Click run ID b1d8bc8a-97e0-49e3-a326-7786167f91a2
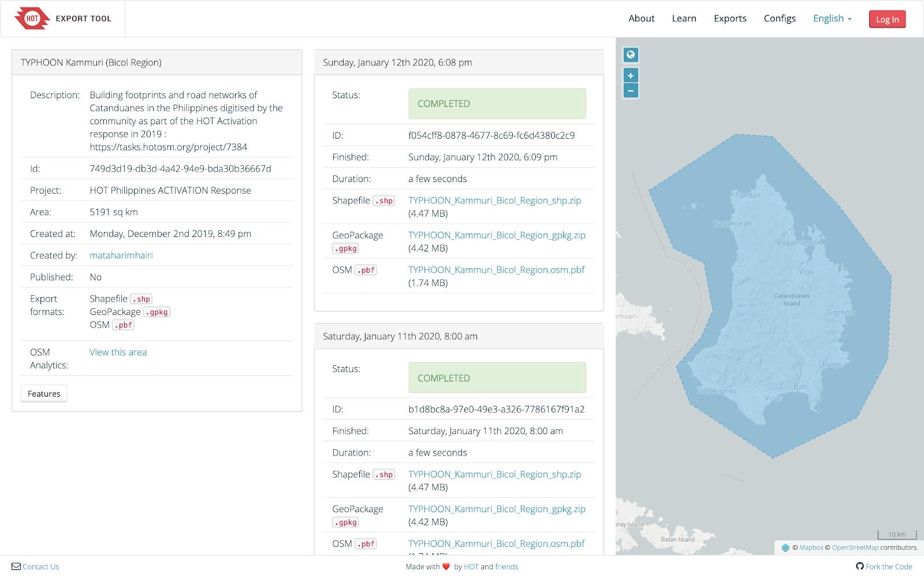 pos(497,410)
